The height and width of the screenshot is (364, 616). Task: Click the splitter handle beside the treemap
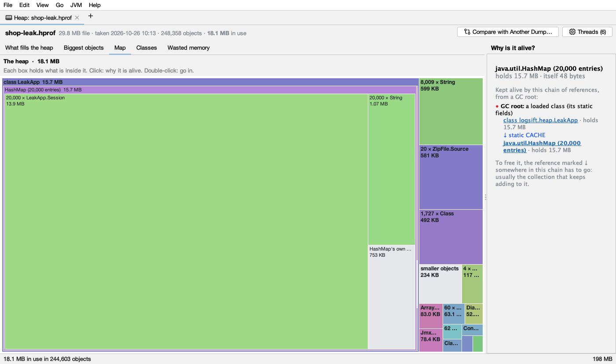tap(485, 197)
